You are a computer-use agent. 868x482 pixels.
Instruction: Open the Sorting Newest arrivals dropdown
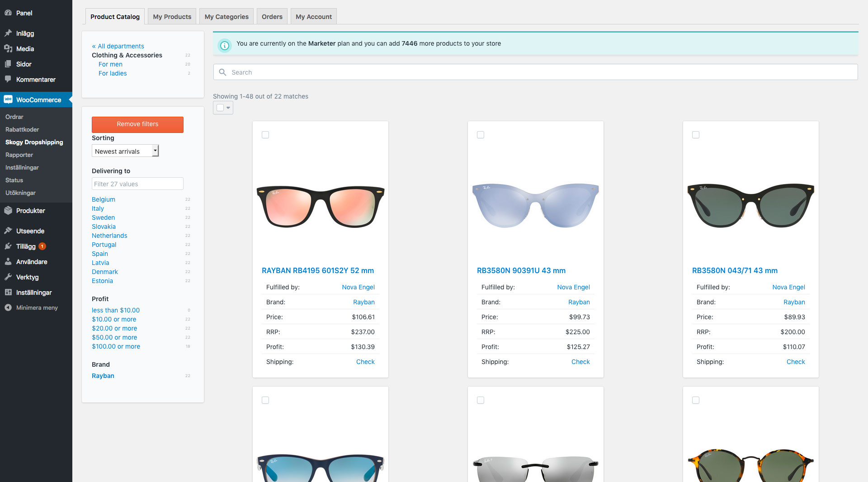coord(125,151)
